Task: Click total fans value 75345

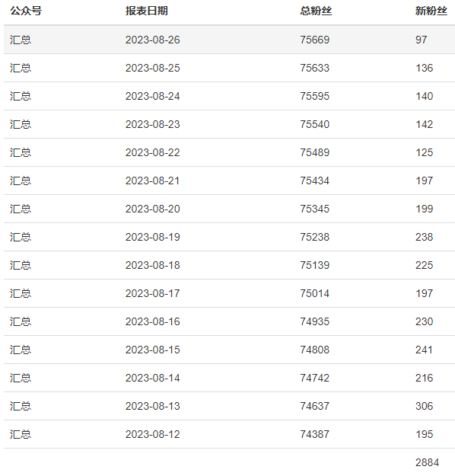Action: (x=314, y=209)
